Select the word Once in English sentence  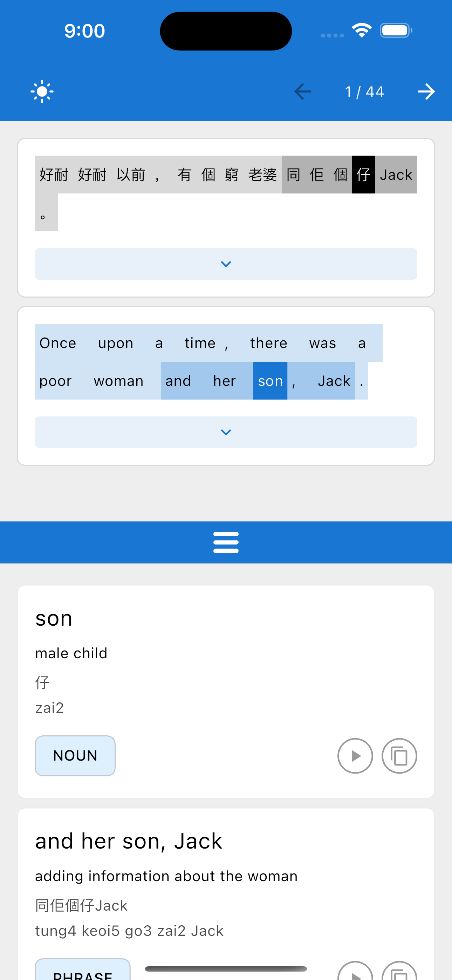(58, 343)
